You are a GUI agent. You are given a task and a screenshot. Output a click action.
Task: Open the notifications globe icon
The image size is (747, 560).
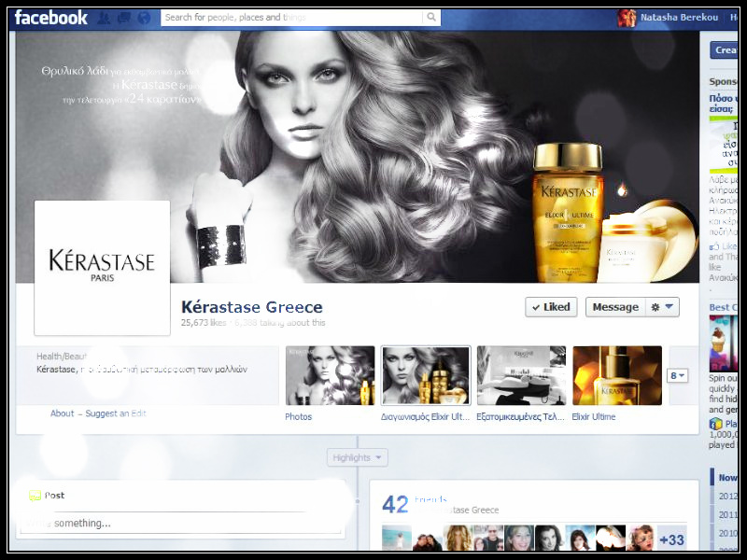coord(144,18)
